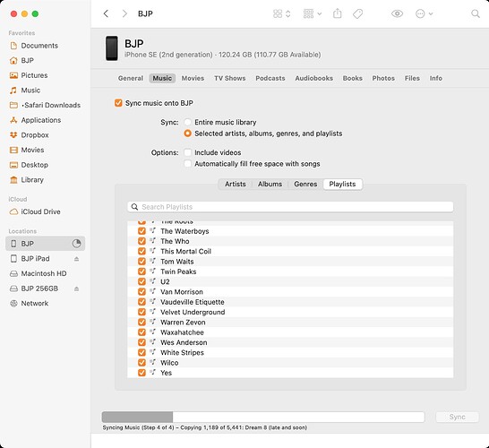Open iCloud Drive
This screenshot has height=448, width=489.
[x=40, y=211]
